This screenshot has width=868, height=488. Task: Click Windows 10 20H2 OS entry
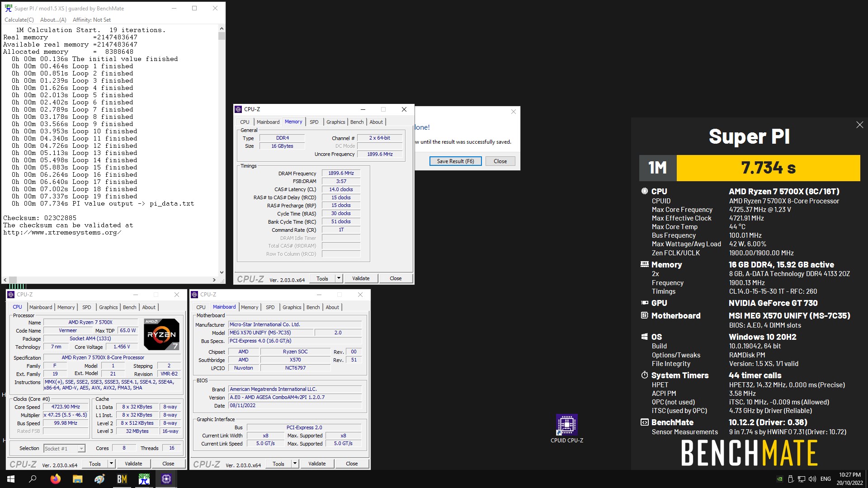(763, 337)
